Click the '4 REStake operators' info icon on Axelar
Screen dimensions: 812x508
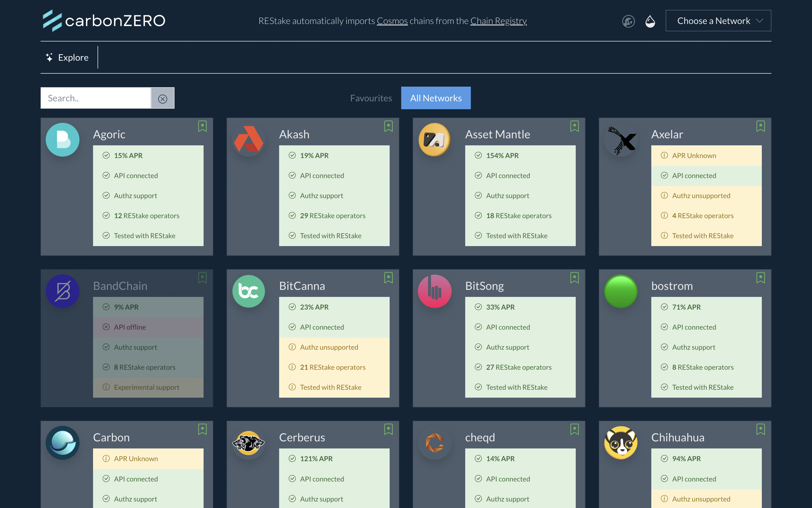point(664,215)
